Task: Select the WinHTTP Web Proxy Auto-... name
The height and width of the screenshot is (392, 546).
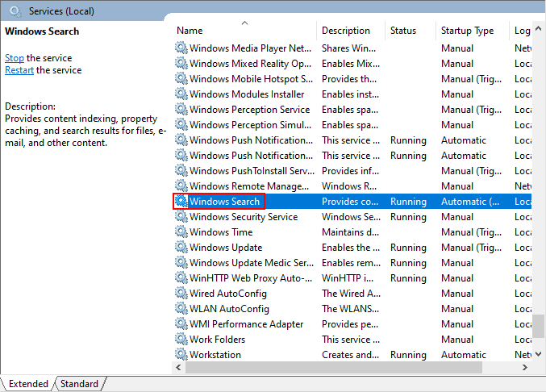Action: 251,277
